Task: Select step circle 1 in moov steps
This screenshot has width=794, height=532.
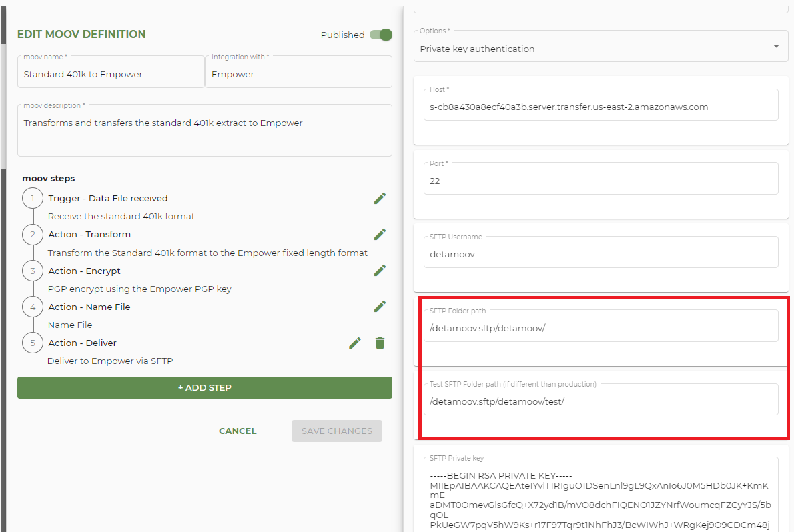Action: click(x=32, y=198)
